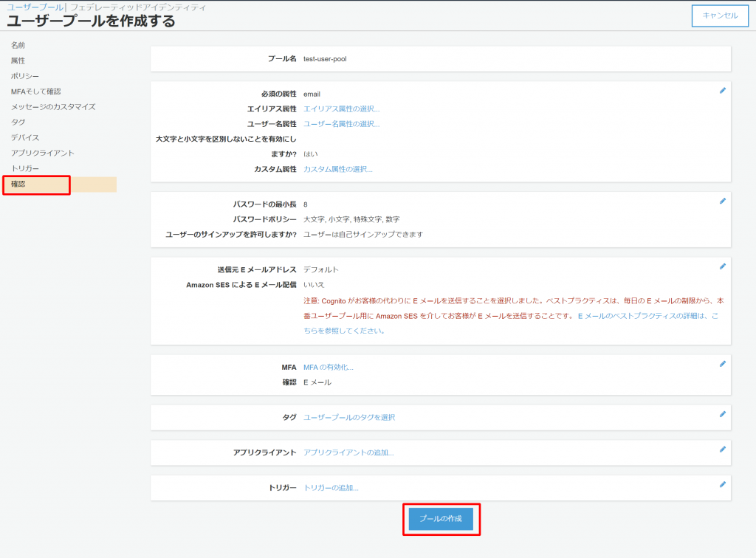Select ポリシー in the left navigation
The height and width of the screenshot is (558, 756).
click(25, 75)
